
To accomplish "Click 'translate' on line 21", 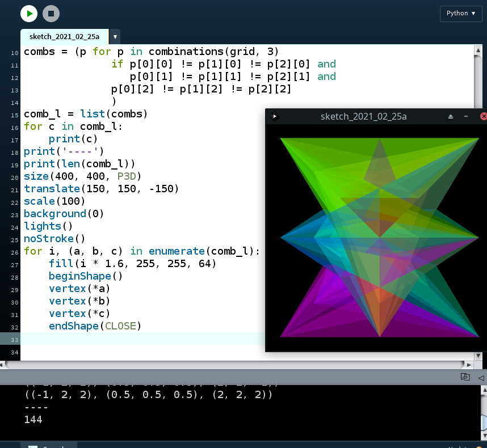I will click(x=52, y=189).
